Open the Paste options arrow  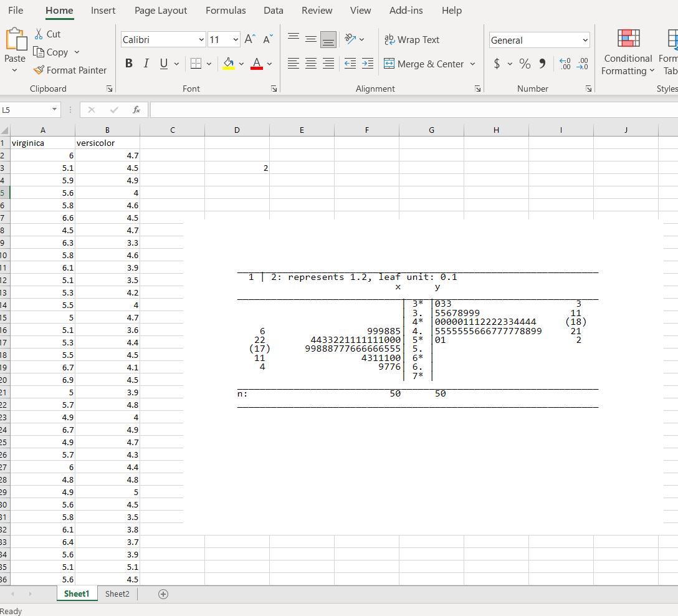click(x=14, y=70)
